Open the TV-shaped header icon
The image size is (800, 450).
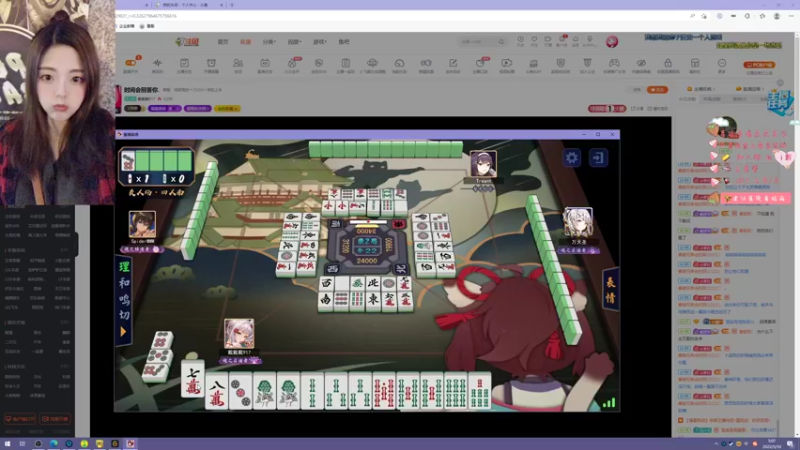pos(547,41)
